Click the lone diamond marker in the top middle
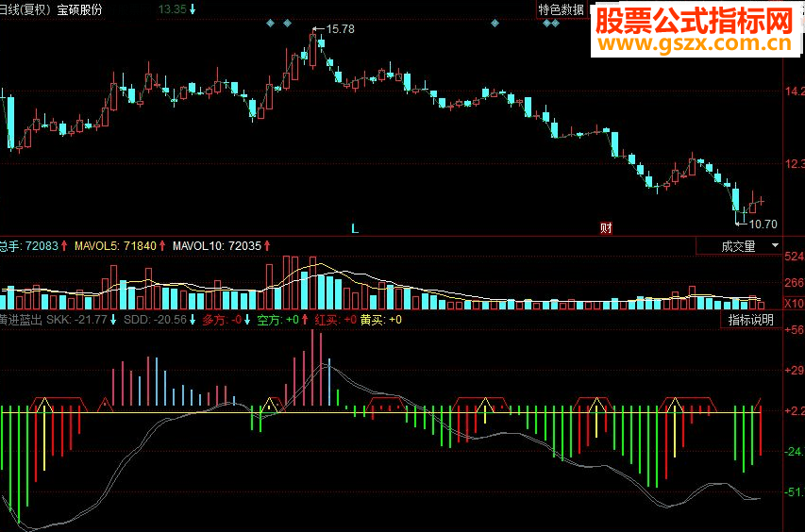The image size is (805, 532). [x=495, y=23]
